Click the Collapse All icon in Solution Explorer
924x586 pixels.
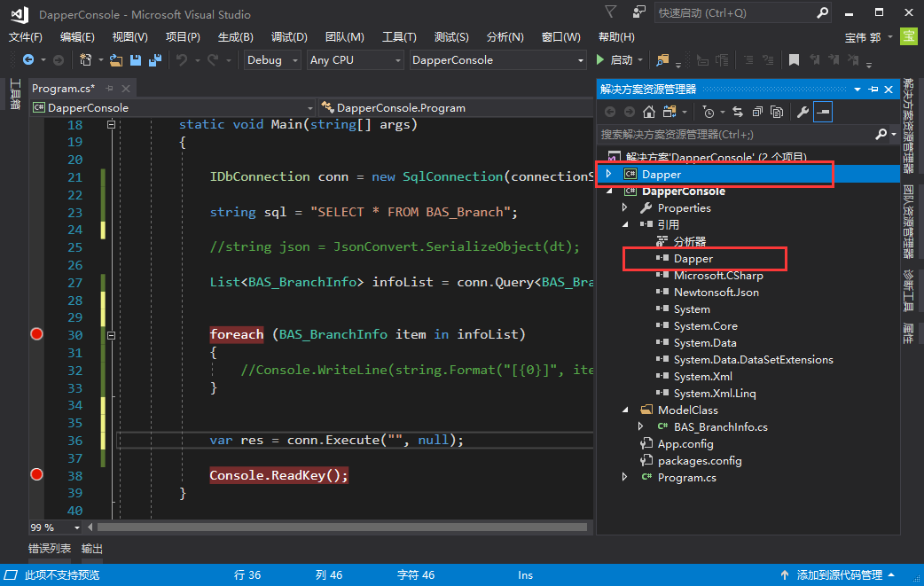pos(757,112)
